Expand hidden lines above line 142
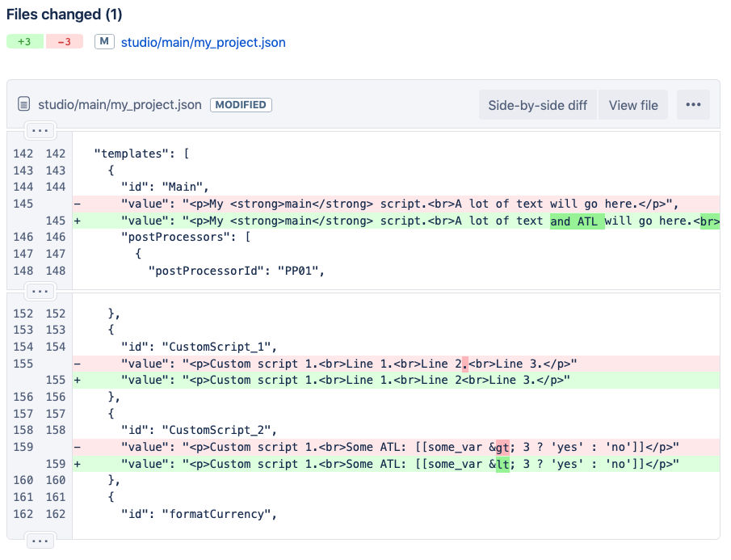Screen dimensions: 731x560 tap(40, 130)
